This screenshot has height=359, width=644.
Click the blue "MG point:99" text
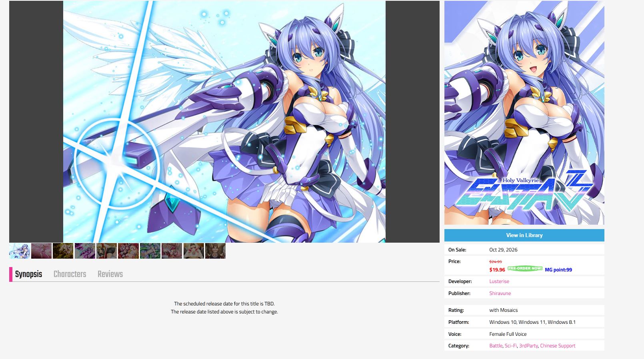[558, 270]
